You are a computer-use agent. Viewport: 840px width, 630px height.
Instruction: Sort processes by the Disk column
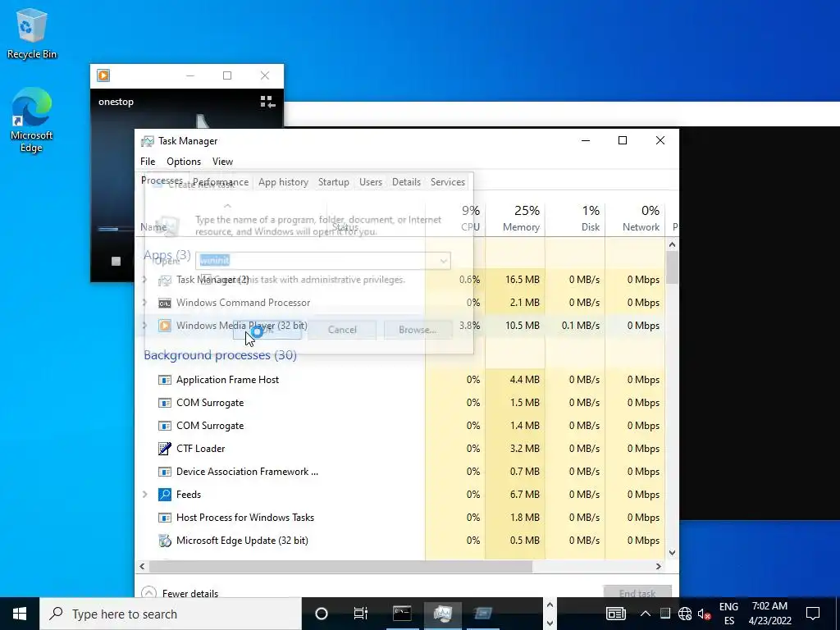(575, 218)
